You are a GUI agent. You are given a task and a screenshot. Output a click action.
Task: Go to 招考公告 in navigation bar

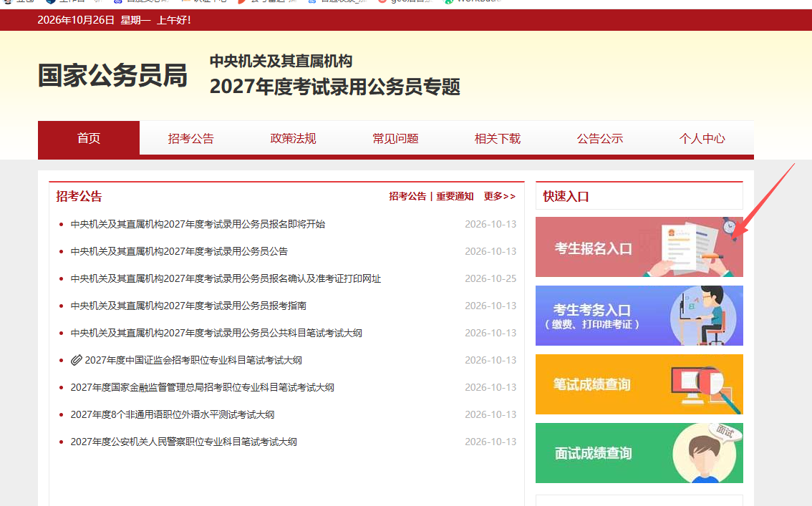point(190,139)
